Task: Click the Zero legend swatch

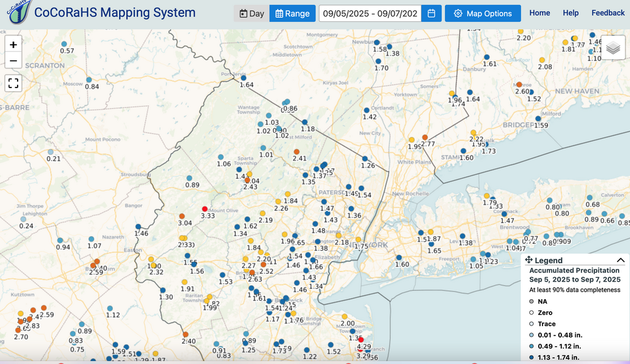Action: [532, 312]
